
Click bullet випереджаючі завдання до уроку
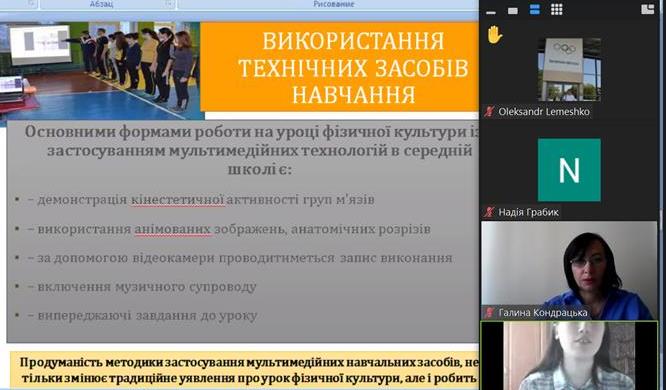click(x=142, y=316)
